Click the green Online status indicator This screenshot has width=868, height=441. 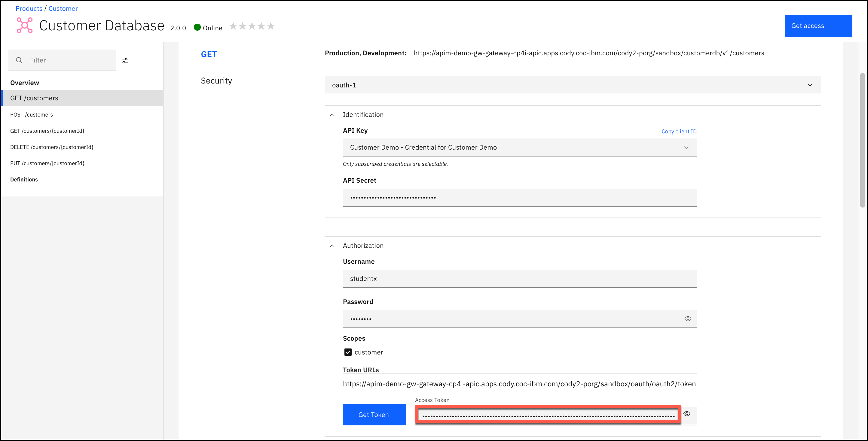click(197, 27)
